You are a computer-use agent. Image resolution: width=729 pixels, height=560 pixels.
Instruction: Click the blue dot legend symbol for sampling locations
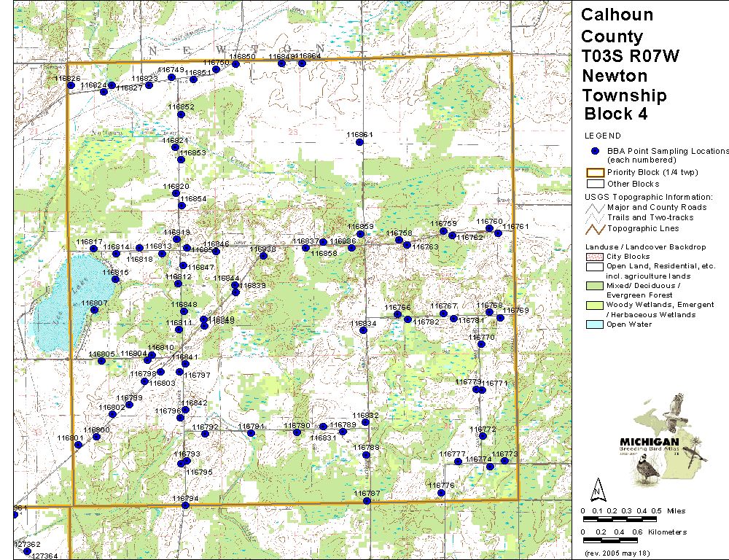click(x=595, y=151)
